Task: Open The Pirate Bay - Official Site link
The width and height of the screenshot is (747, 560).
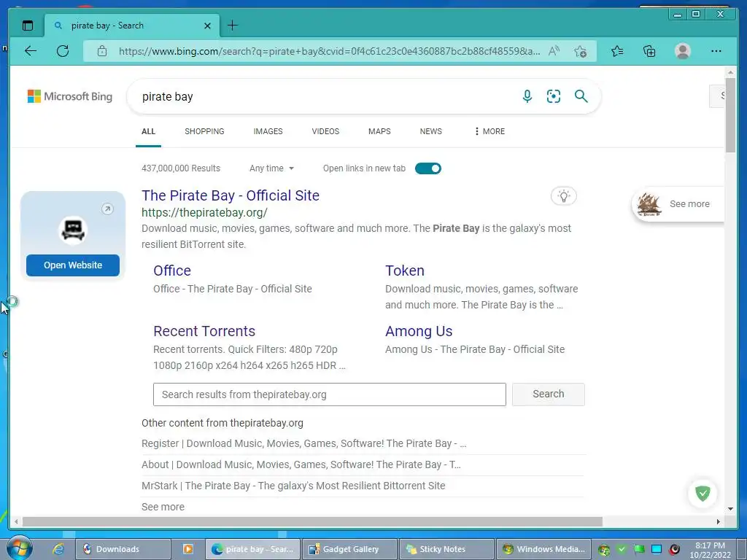Action: click(231, 195)
